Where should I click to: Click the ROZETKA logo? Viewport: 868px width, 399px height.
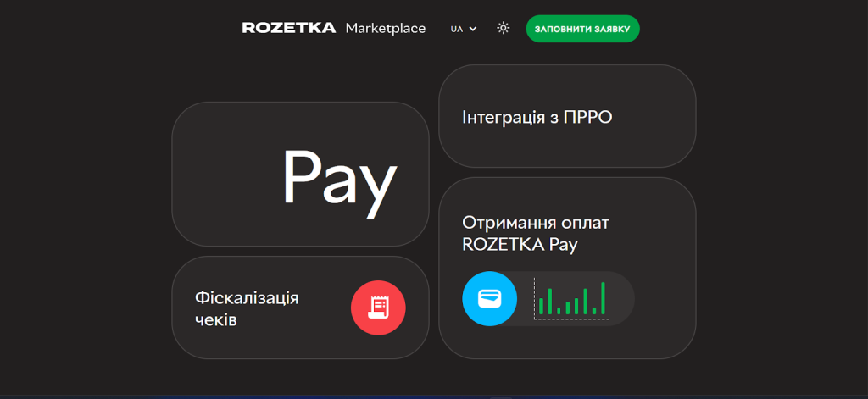click(x=288, y=28)
